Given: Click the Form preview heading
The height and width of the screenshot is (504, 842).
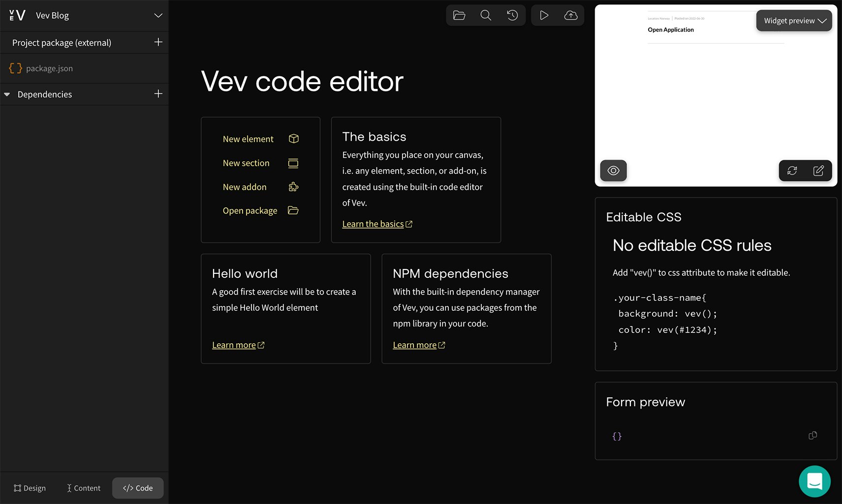Looking at the screenshot, I should (645, 402).
